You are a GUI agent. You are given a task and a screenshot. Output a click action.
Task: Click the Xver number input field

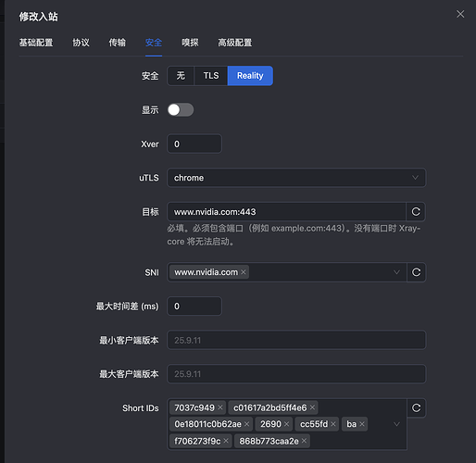[194, 144]
